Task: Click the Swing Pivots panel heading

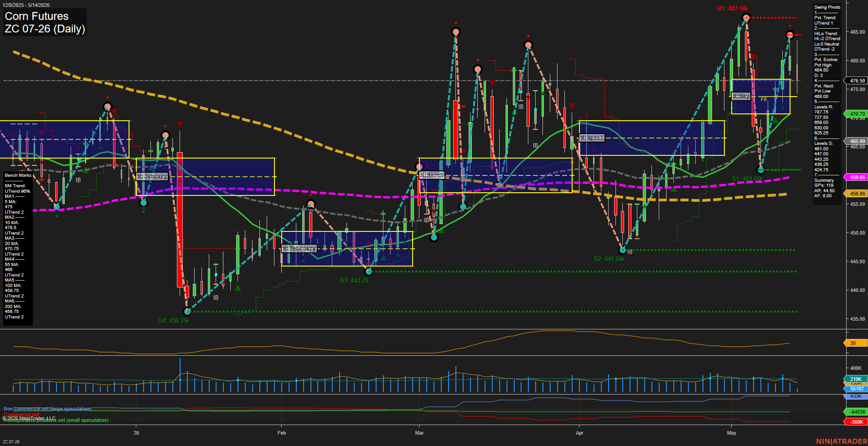Action: 827,7
